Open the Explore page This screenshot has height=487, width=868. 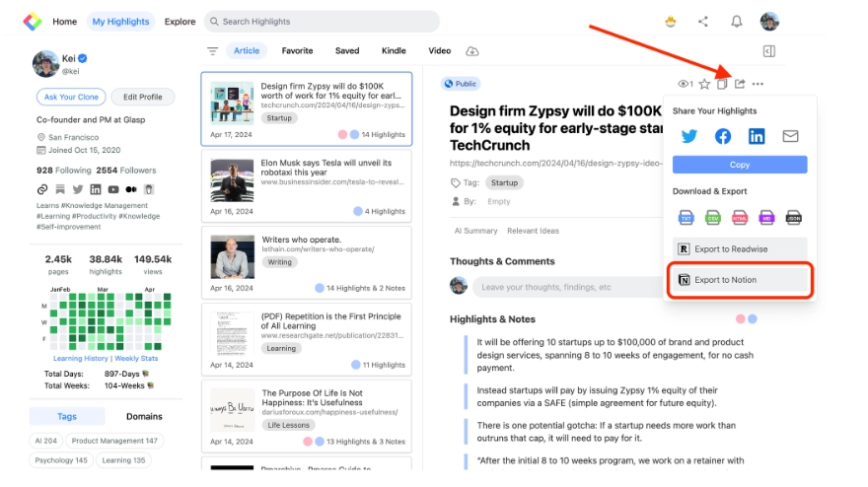pyautogui.click(x=180, y=22)
